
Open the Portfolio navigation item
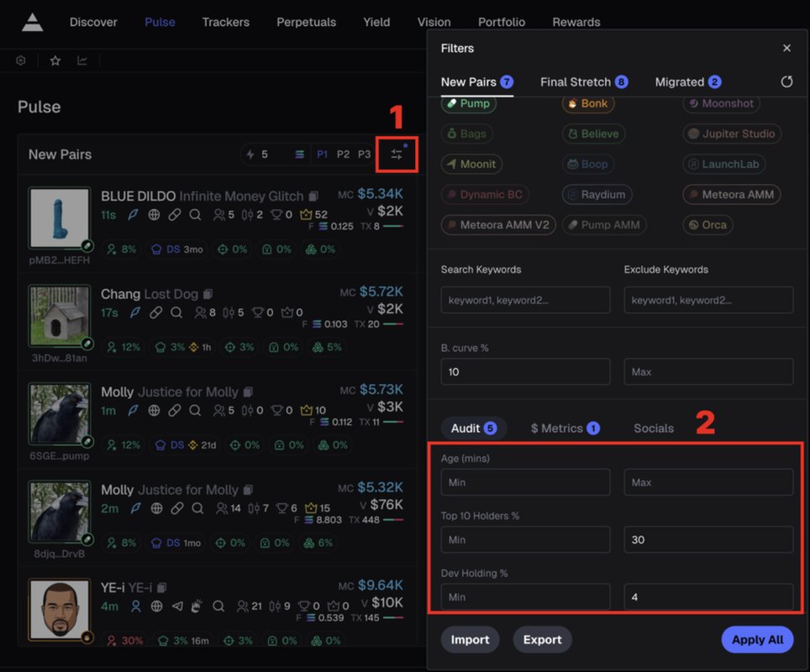(x=502, y=22)
